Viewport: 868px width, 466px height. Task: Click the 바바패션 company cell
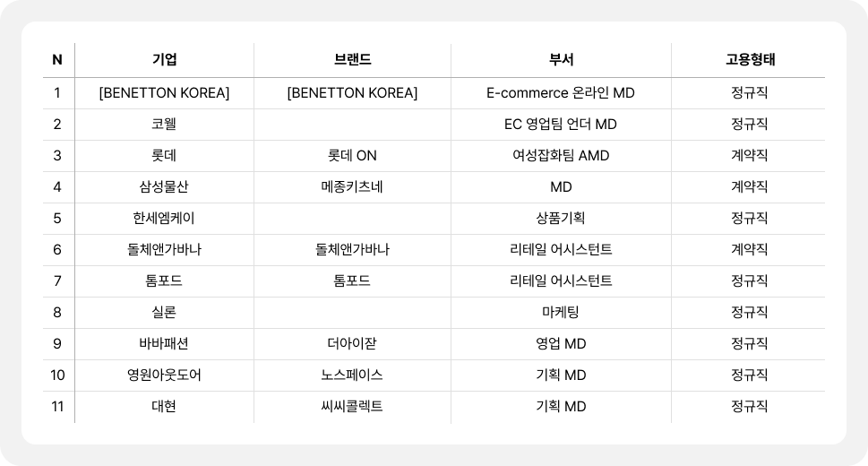coord(165,343)
